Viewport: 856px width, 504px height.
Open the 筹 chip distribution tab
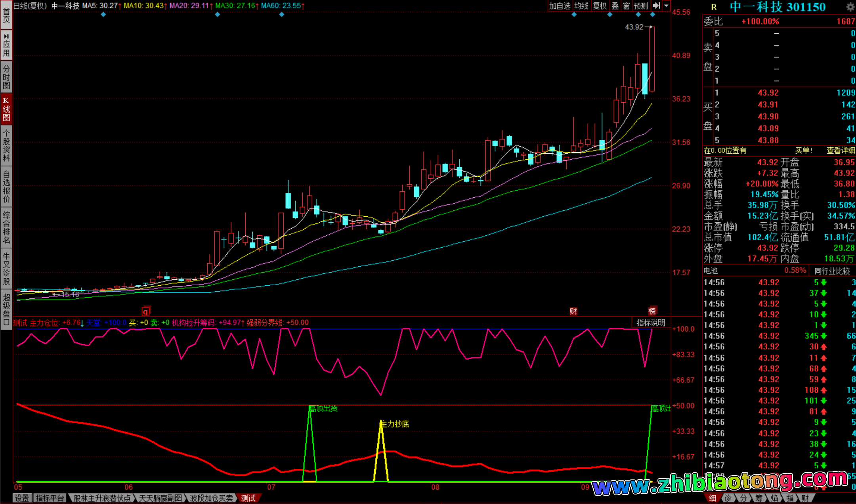pyautogui.click(x=759, y=498)
